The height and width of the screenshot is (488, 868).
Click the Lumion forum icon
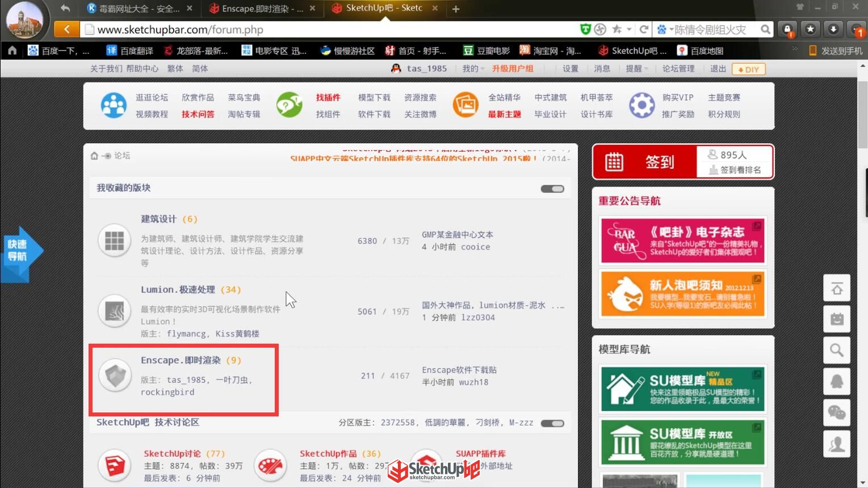[x=114, y=311]
